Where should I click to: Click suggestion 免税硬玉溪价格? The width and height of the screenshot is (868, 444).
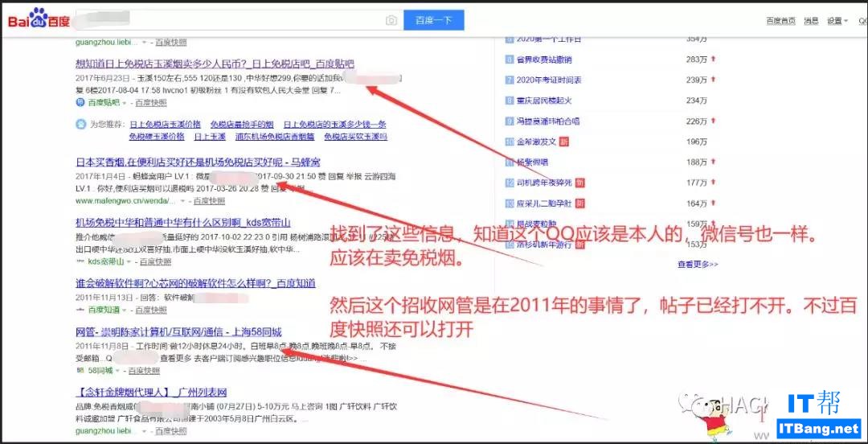pyautogui.click(x=157, y=137)
